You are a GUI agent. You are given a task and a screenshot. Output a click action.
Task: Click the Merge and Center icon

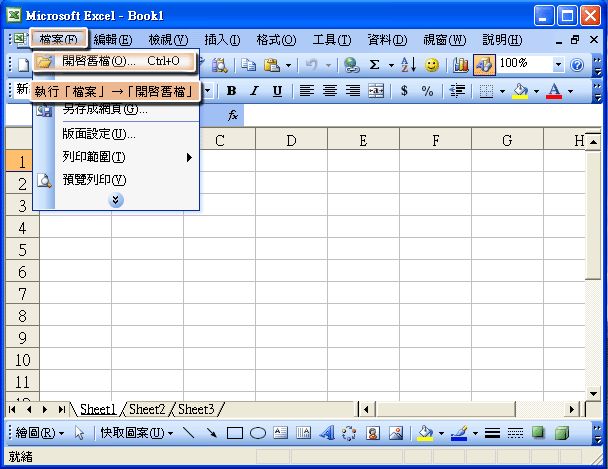(x=376, y=91)
